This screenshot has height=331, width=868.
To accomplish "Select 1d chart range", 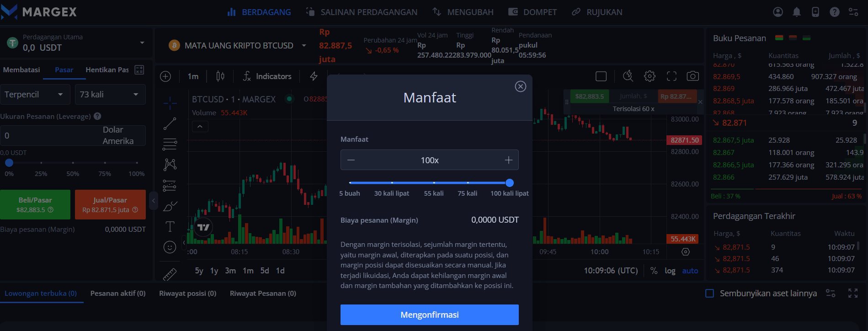I will 280,271.
